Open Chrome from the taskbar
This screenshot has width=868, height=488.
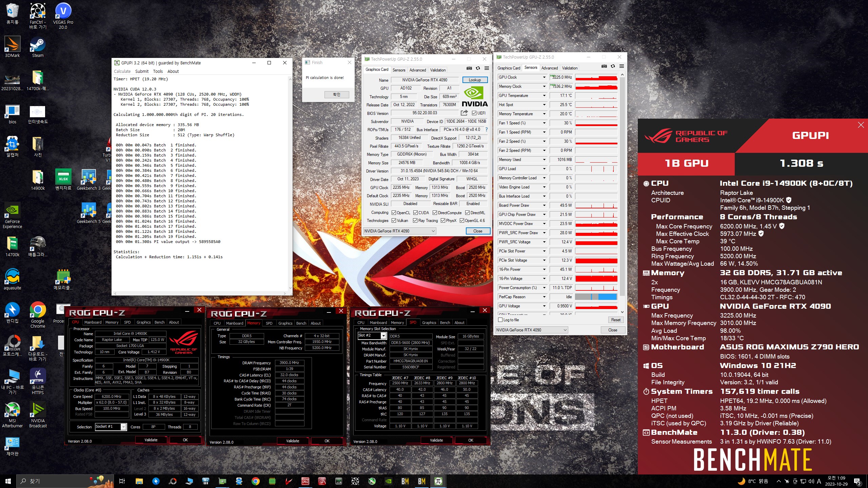(x=256, y=481)
